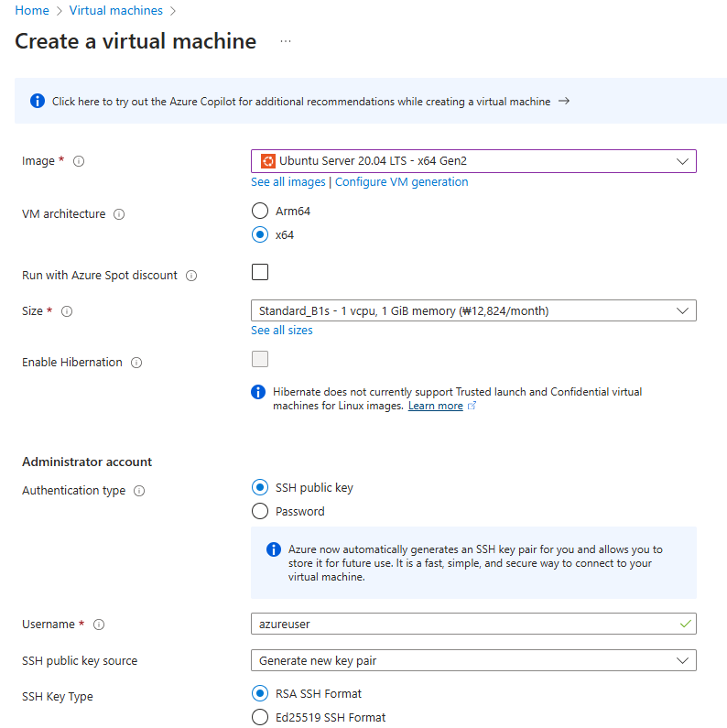The width and height of the screenshot is (727, 728).
Task: Click the arrow in the Azure Copilot banner
Action: click(564, 102)
